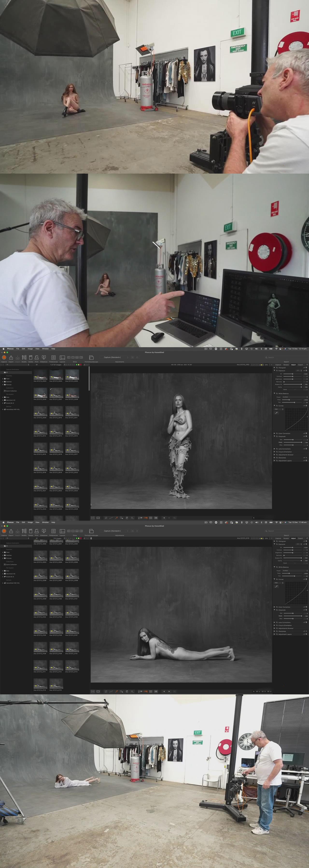Click Export icon in 12:14 pm Phocus window
The height and width of the screenshot is (868, 309).
point(11,357)
